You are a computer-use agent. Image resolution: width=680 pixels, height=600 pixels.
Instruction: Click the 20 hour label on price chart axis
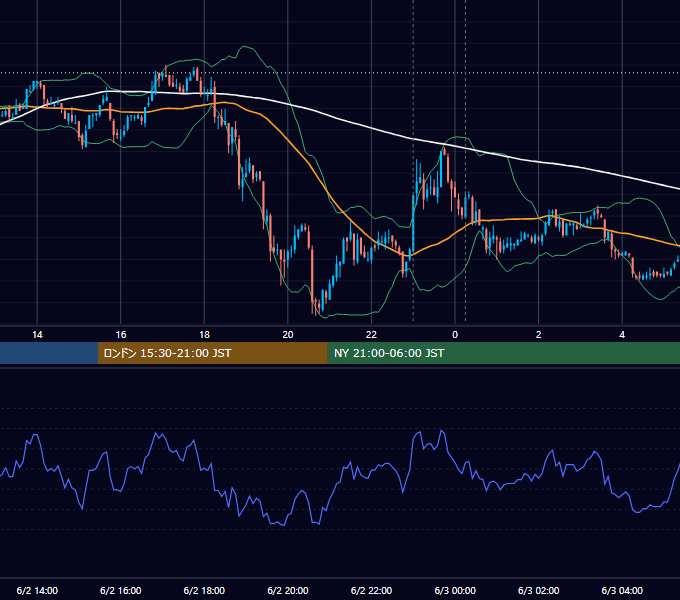tap(288, 335)
